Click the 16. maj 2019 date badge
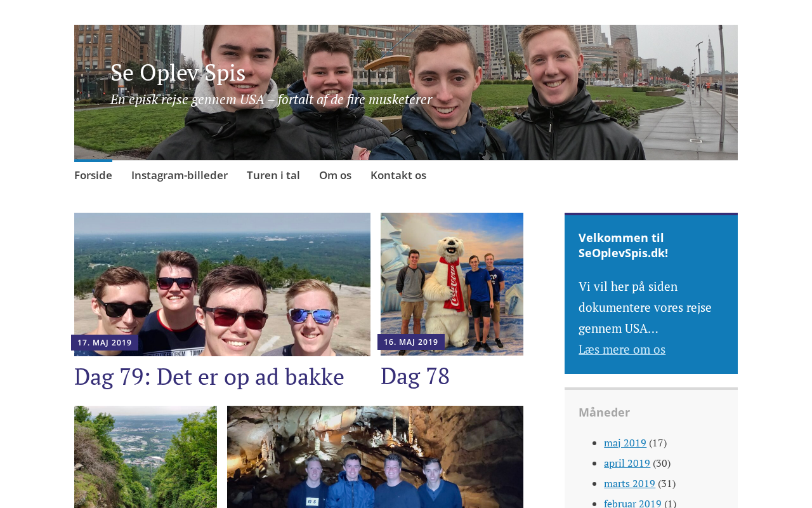Screen dimensions: 812x508 coord(411,342)
